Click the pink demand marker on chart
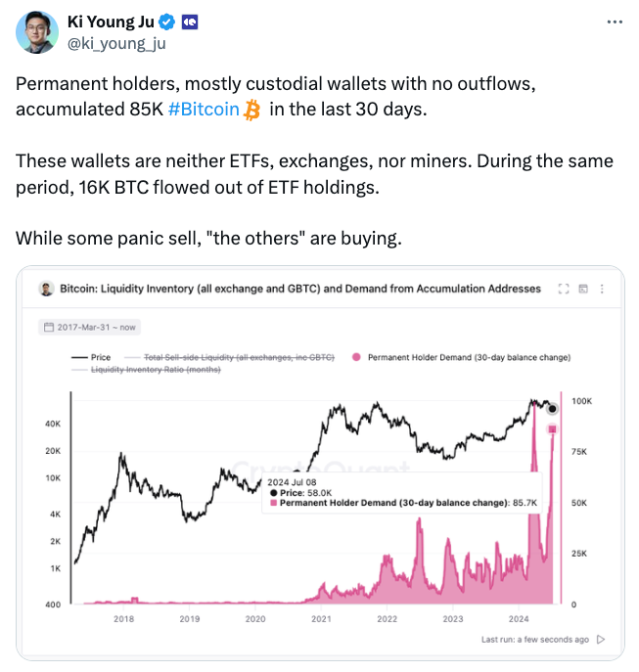The width and height of the screenshot is (639, 672). 552,429
